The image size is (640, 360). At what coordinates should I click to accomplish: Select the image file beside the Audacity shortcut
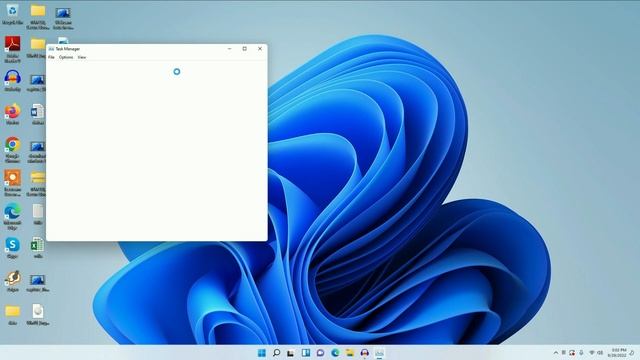pyautogui.click(x=37, y=83)
